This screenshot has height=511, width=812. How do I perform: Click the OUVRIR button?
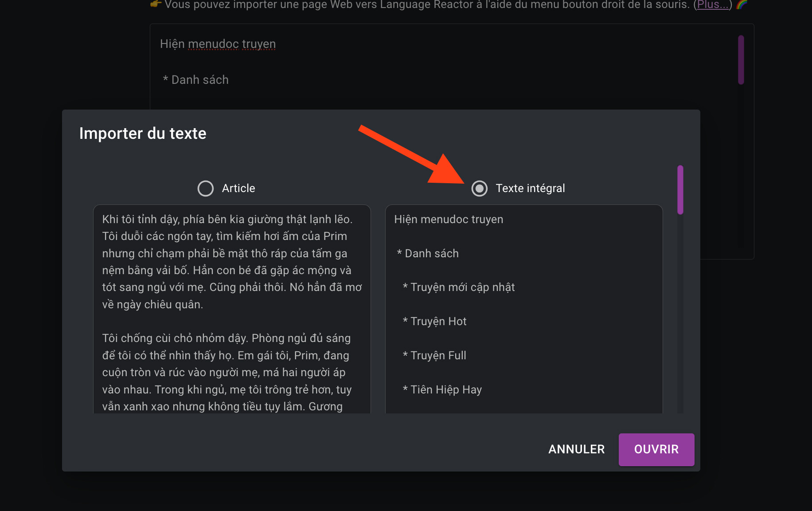pos(656,449)
